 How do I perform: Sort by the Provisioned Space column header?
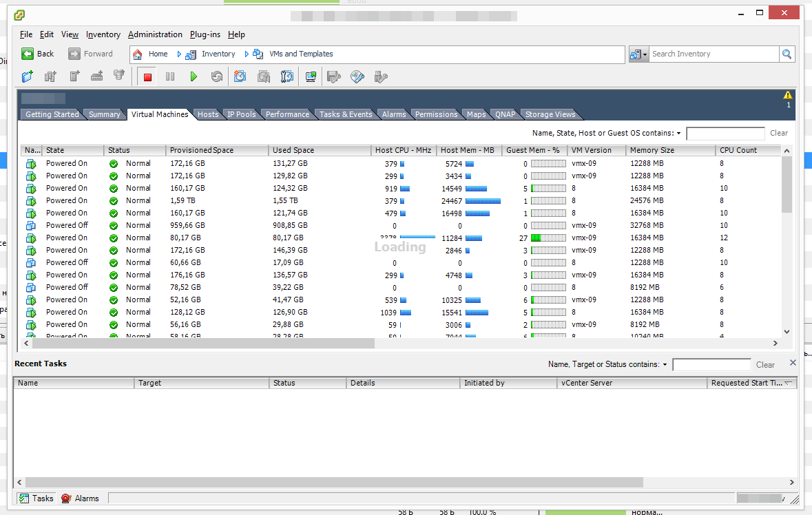(x=217, y=151)
